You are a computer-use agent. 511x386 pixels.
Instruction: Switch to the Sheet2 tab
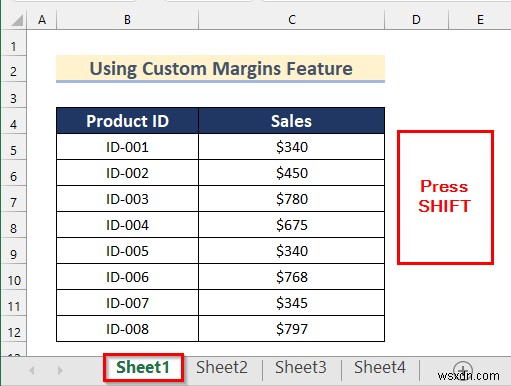(x=222, y=367)
